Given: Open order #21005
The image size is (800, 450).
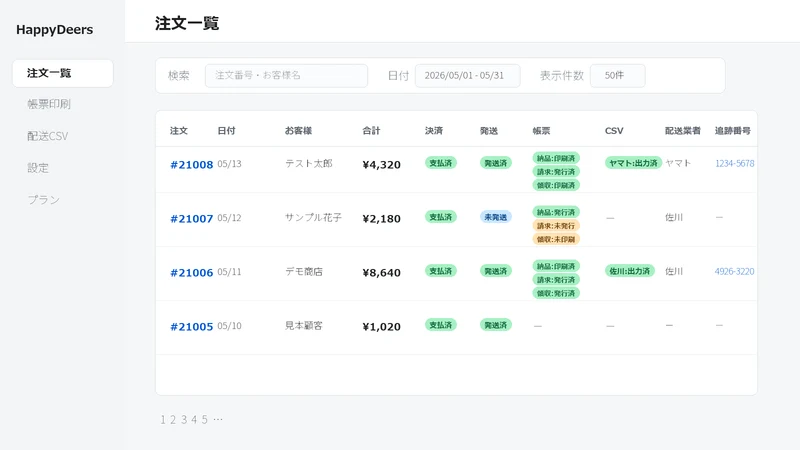Looking at the screenshot, I should point(191,327).
